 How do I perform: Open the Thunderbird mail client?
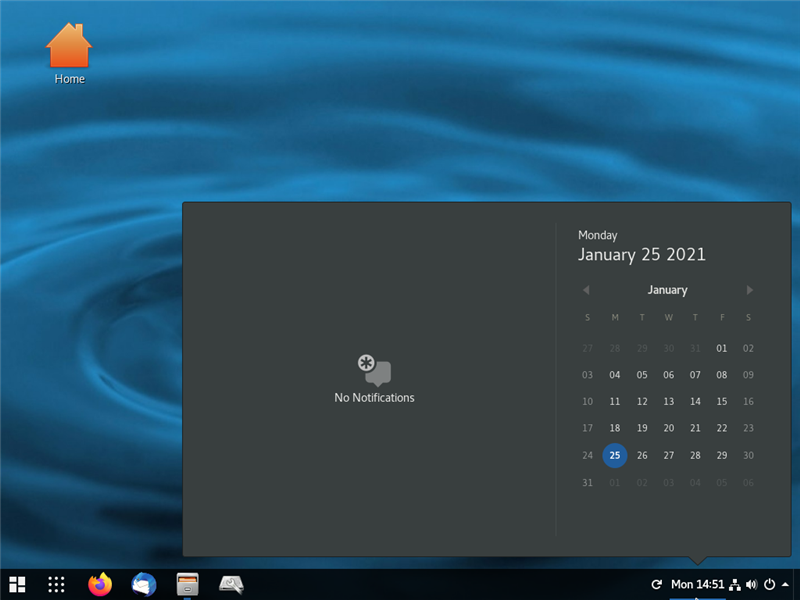coord(144,584)
